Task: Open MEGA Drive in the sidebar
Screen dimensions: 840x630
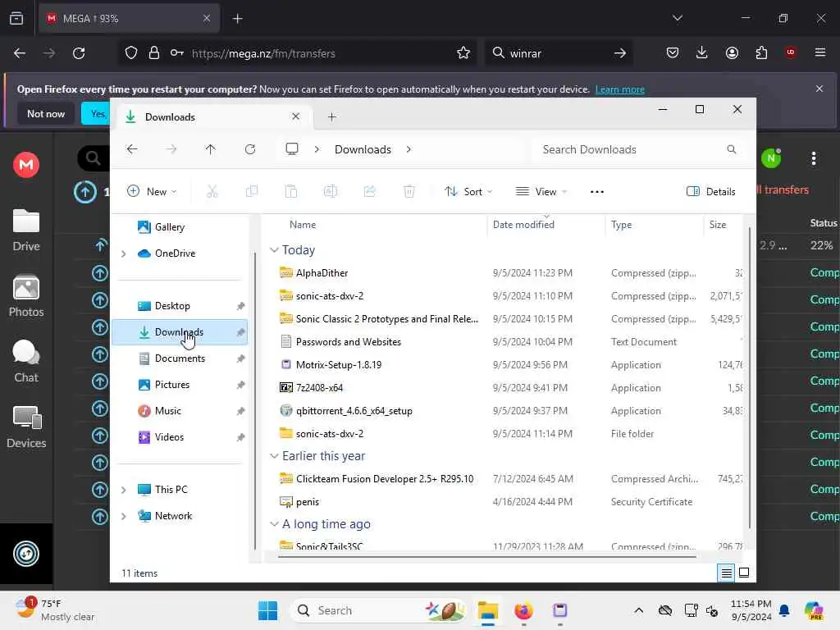Action: (26, 231)
